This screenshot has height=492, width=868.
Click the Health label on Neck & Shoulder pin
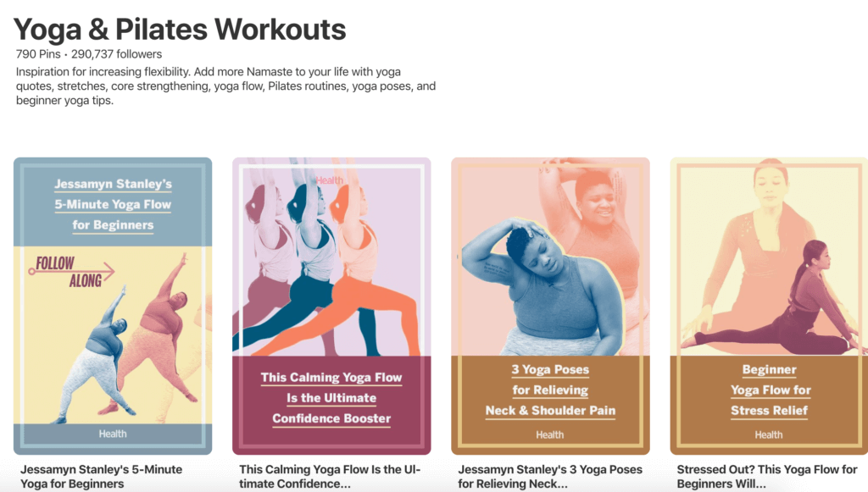pos(549,435)
